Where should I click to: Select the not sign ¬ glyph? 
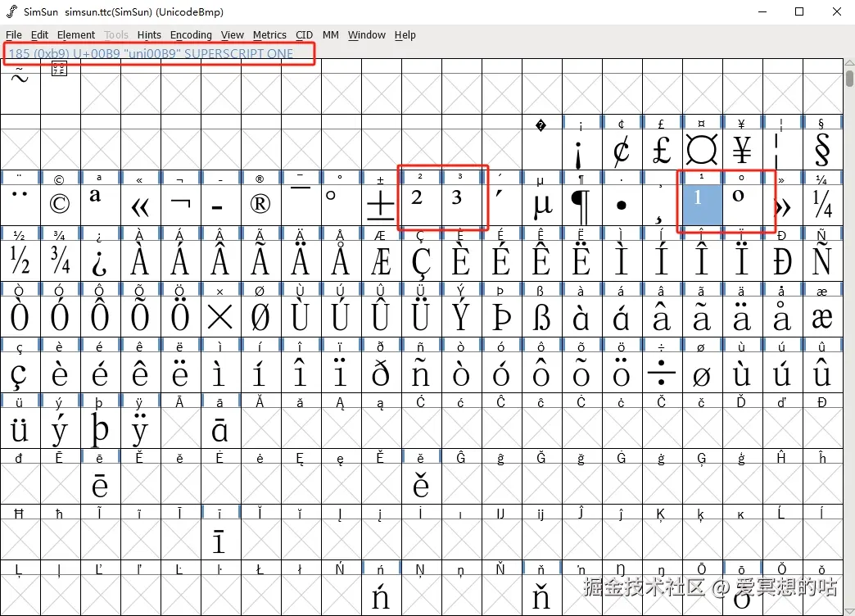[181, 205]
